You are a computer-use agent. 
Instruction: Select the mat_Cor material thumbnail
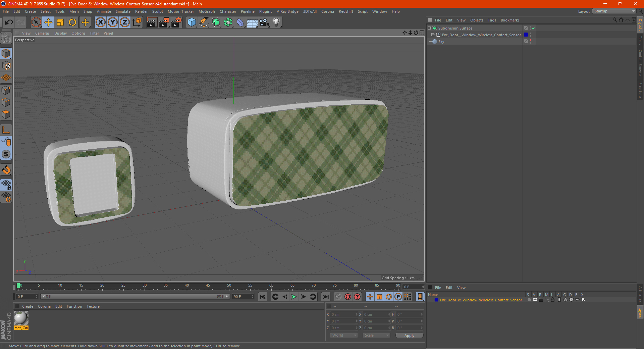click(x=21, y=318)
